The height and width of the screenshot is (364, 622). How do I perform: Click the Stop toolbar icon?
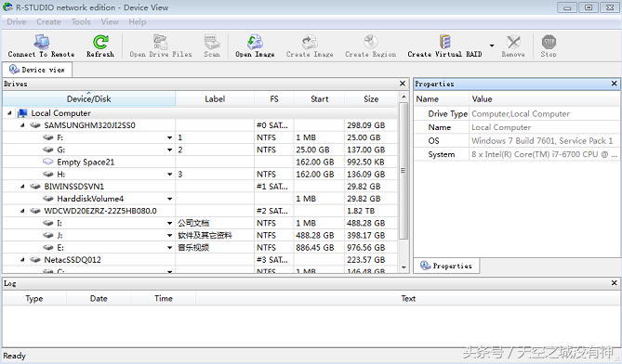pos(549,42)
